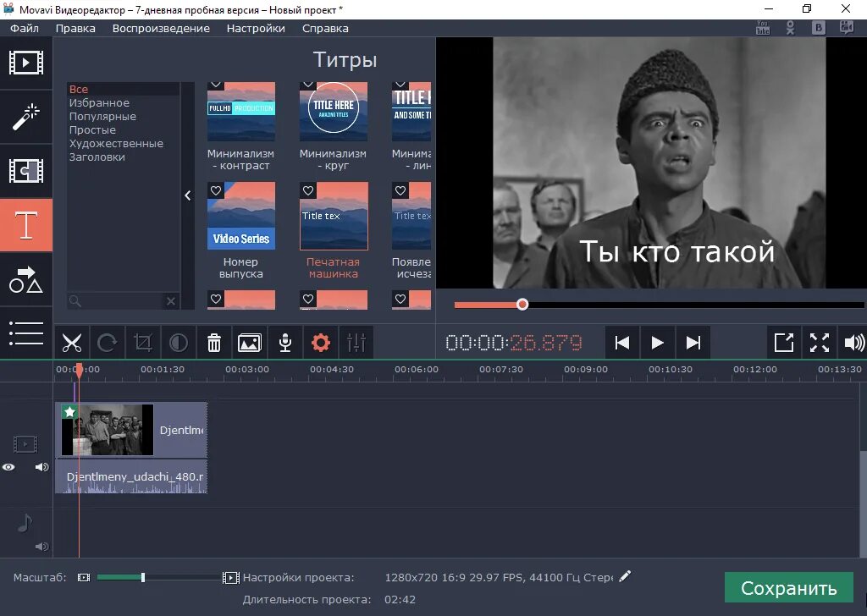This screenshot has height=616, width=867.
Task: Click the microphone Record audio icon
Action: (x=285, y=343)
